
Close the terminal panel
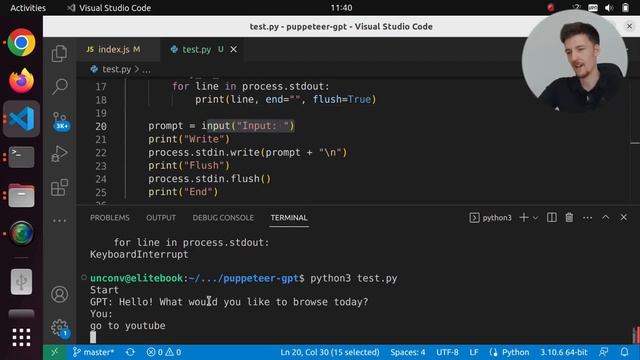(624, 218)
